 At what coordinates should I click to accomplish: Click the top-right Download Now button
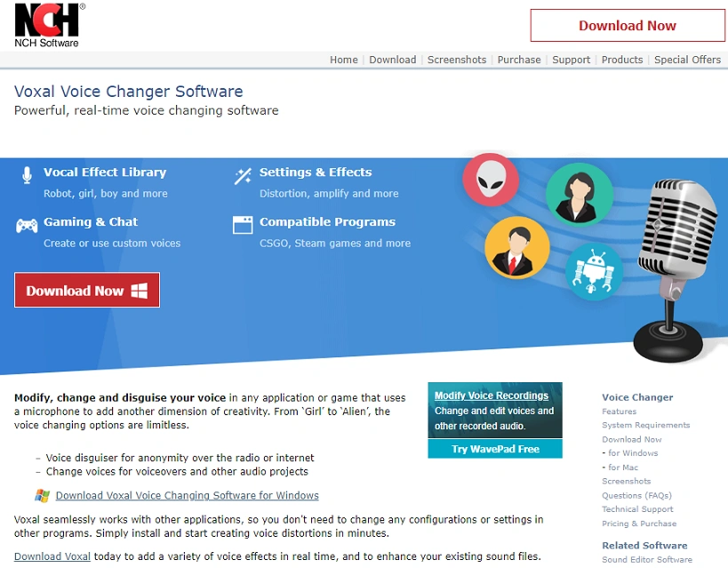click(628, 26)
